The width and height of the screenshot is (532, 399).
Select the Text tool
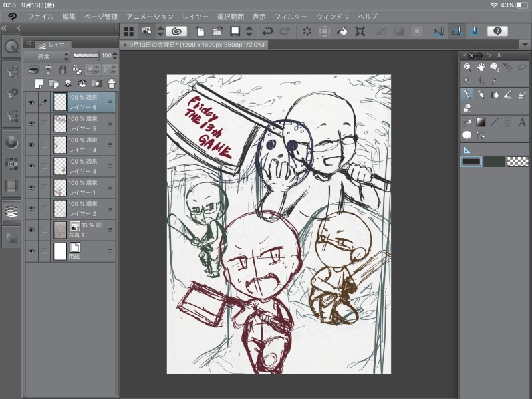(521, 122)
